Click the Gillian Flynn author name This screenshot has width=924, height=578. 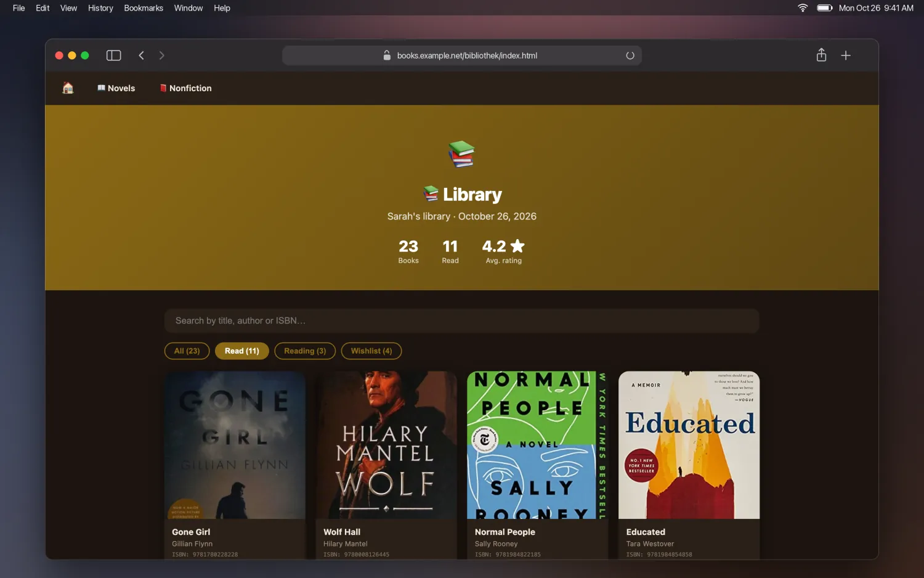[x=192, y=544]
